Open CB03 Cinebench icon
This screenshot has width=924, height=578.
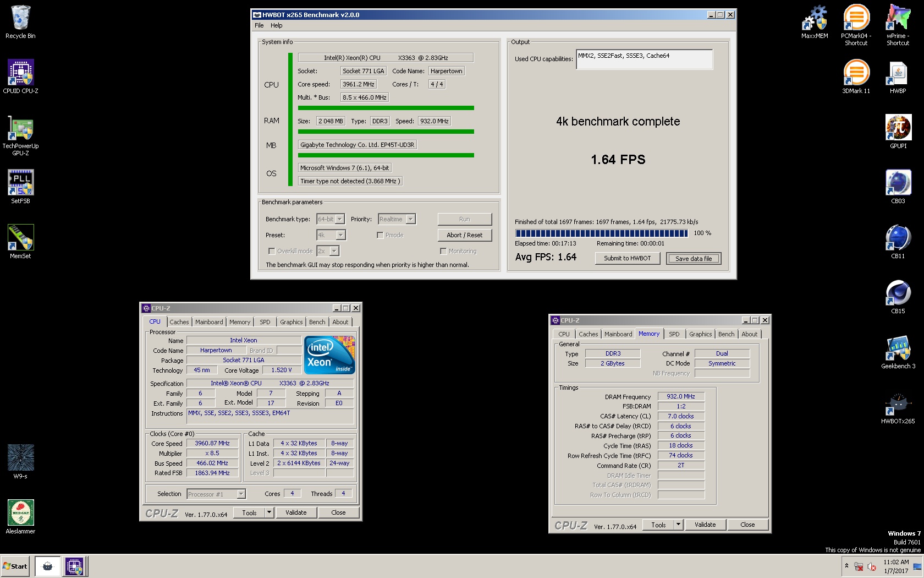coord(898,187)
